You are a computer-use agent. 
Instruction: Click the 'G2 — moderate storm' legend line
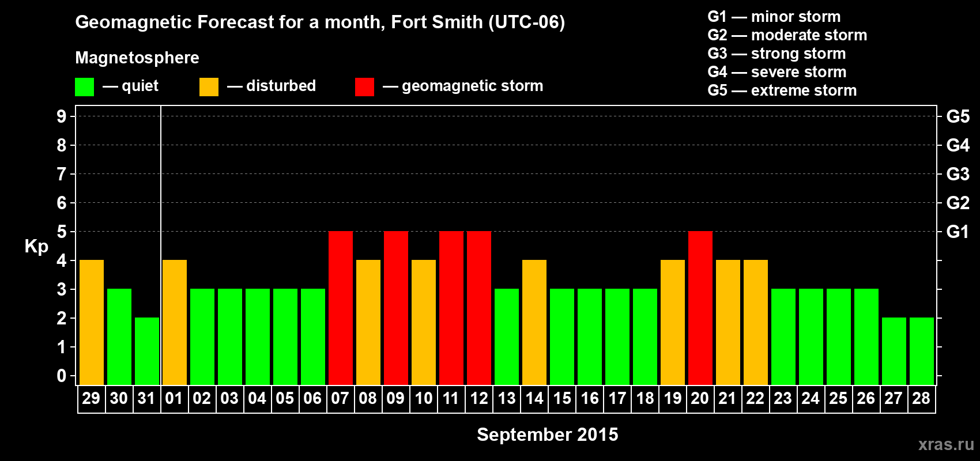pyautogui.click(x=787, y=35)
